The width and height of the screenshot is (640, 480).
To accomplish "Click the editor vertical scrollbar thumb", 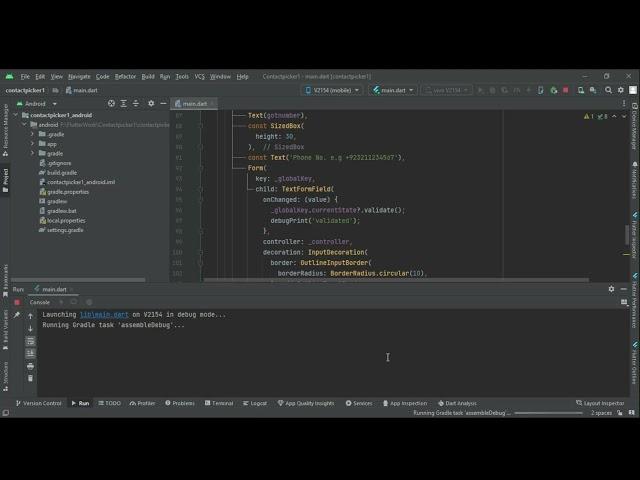I will (x=627, y=235).
